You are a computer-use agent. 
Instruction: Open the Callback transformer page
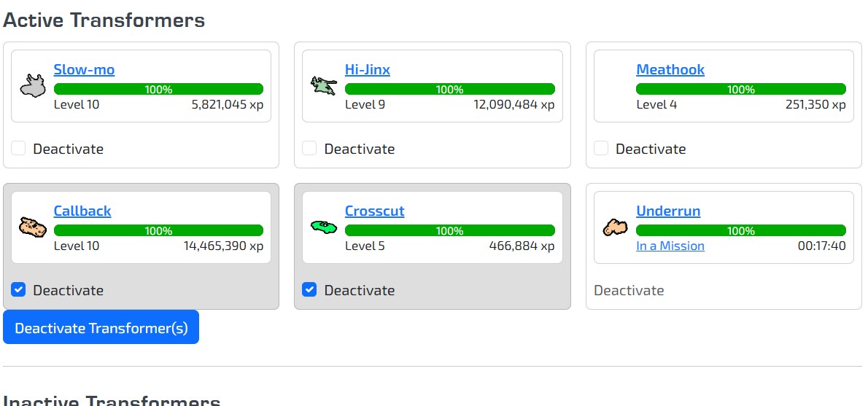pyautogui.click(x=82, y=211)
